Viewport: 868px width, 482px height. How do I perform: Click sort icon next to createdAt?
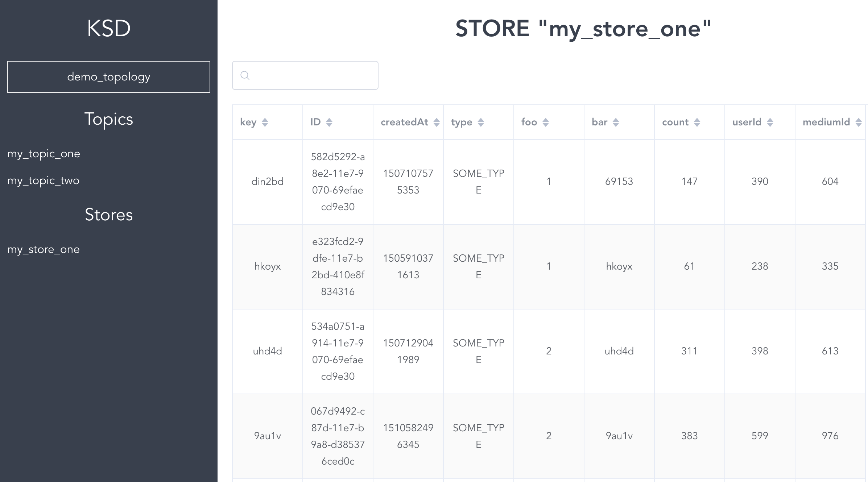tap(437, 122)
